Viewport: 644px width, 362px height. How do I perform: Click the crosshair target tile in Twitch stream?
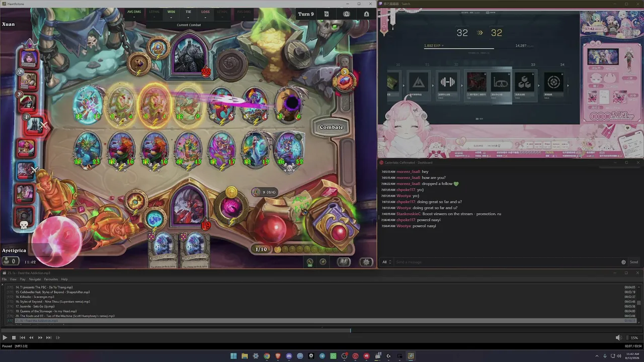tap(553, 82)
